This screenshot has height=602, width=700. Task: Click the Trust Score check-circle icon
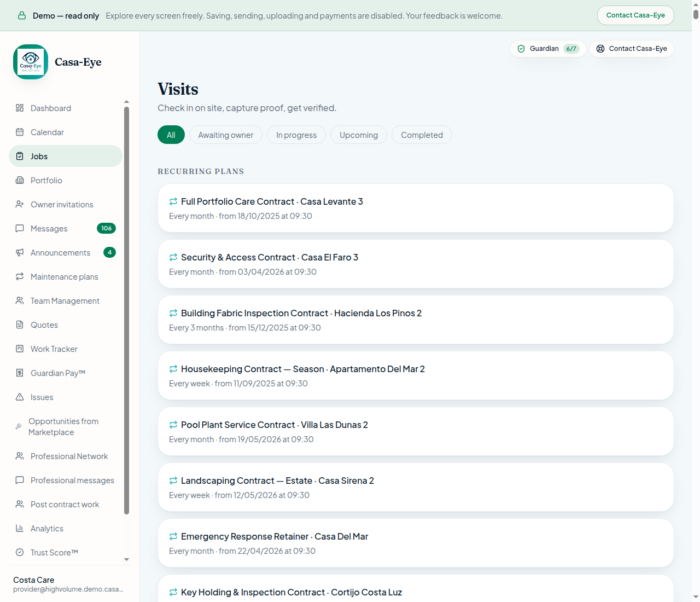point(20,552)
